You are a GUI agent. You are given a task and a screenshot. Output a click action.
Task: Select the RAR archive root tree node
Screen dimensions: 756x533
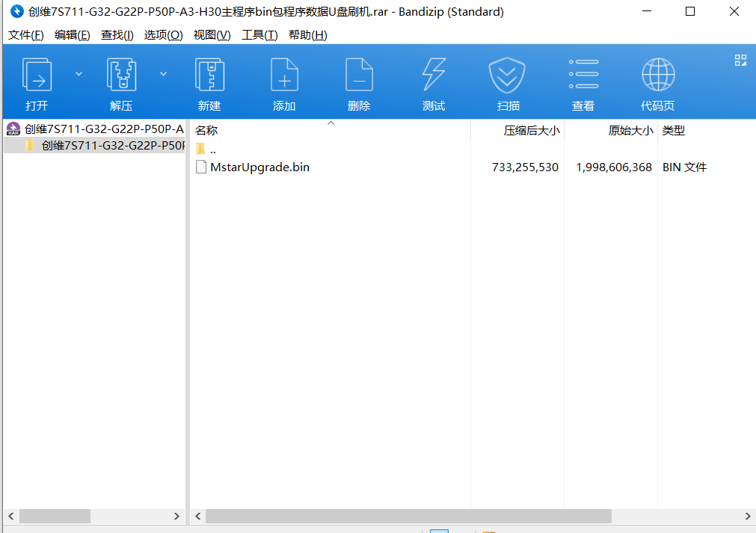pos(95,129)
